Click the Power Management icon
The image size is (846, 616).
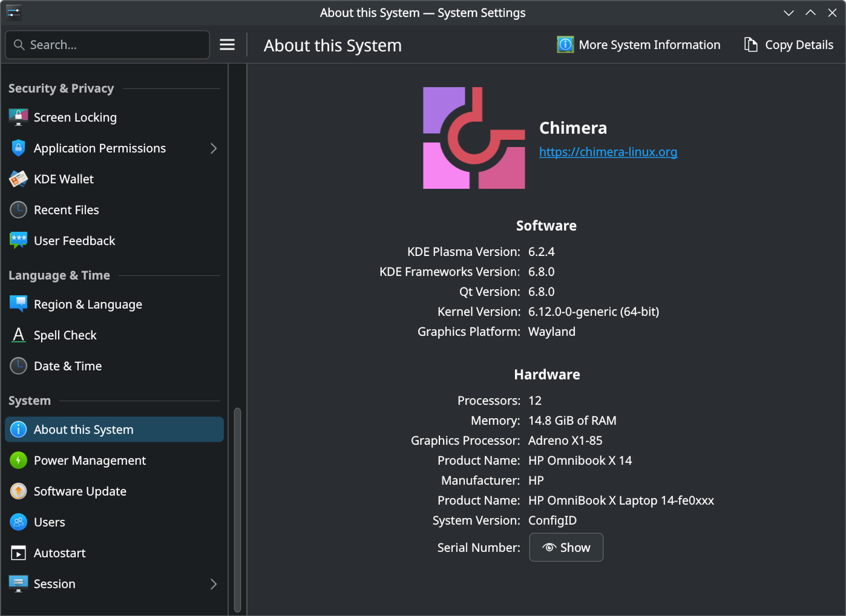[19, 461]
